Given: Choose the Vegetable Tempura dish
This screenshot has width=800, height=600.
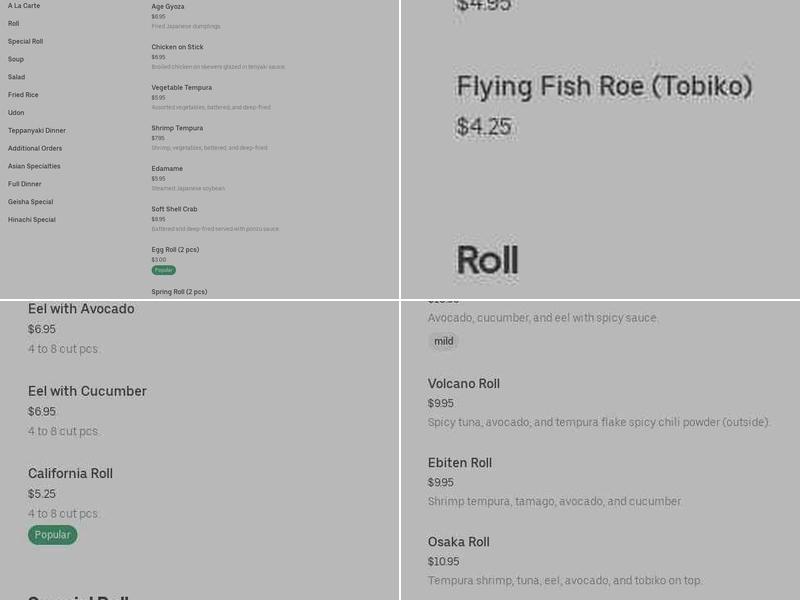Looking at the screenshot, I should [182, 88].
